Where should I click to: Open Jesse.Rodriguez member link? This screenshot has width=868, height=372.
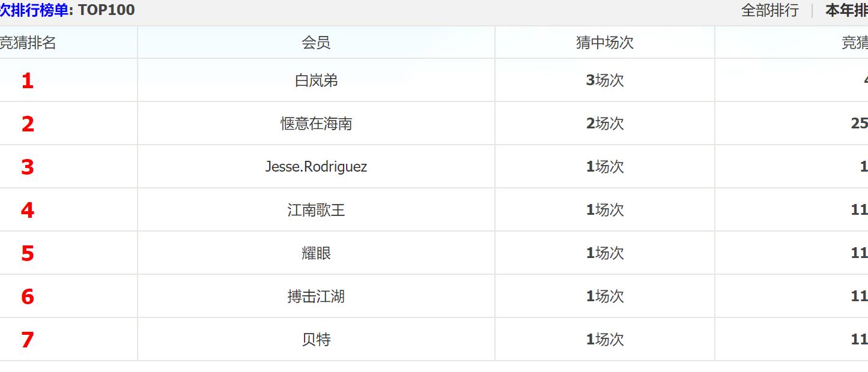coord(316,167)
